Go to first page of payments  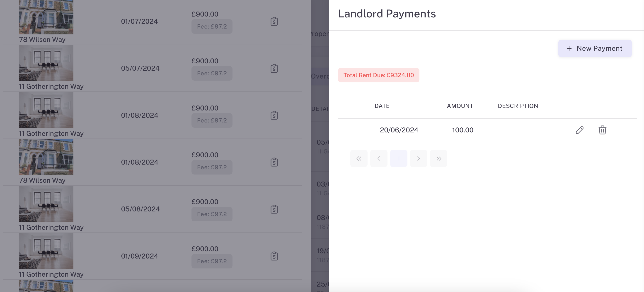tap(359, 159)
